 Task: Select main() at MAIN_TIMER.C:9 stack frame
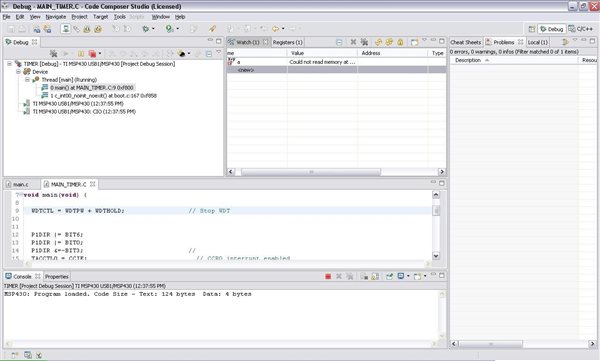[91, 88]
